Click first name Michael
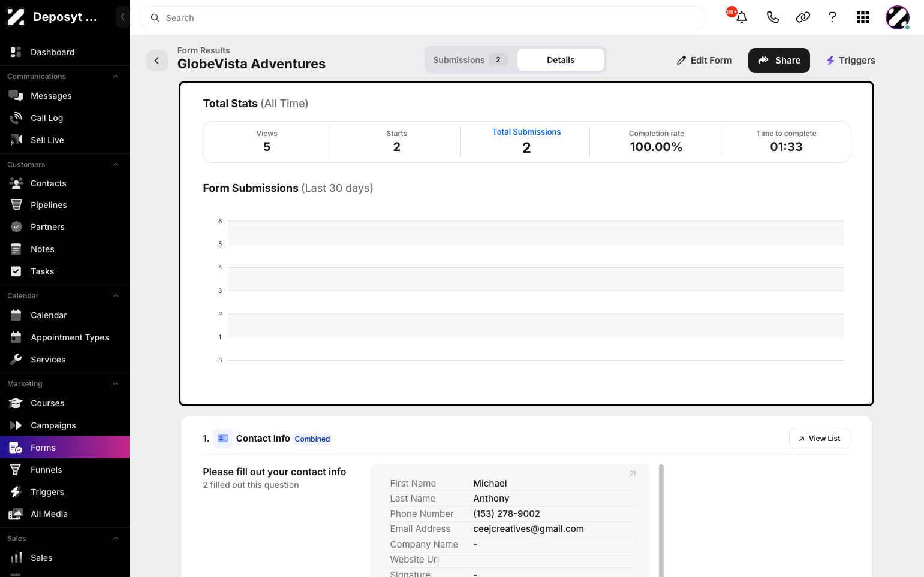This screenshot has width=924, height=577. pyautogui.click(x=490, y=484)
